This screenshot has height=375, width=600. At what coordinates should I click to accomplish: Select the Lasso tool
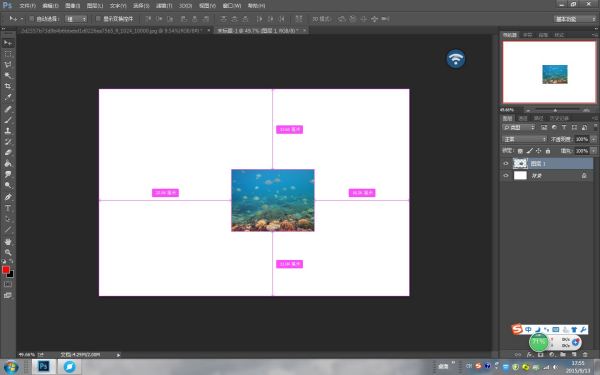8,65
